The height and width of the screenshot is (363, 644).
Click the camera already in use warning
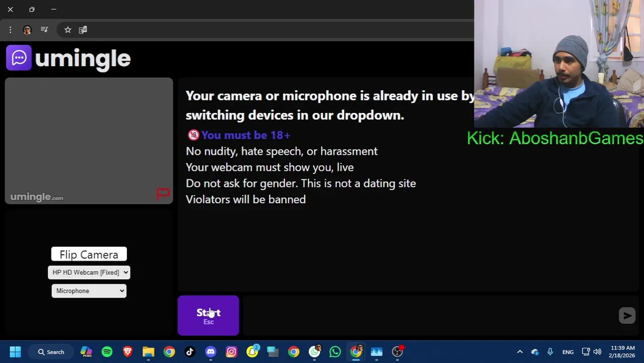(330, 105)
